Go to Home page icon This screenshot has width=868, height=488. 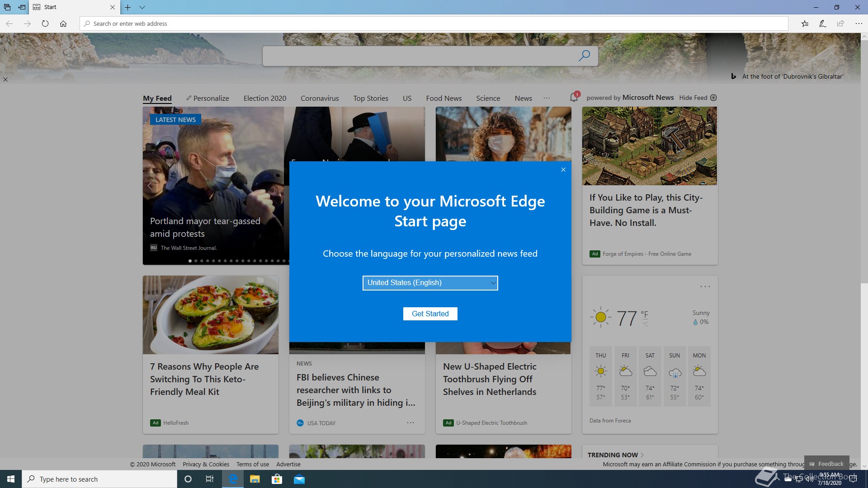(63, 23)
